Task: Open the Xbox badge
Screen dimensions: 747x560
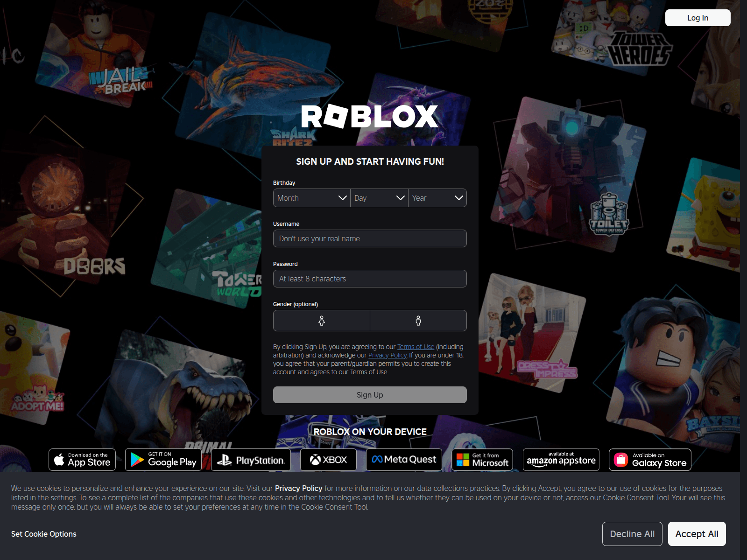Action: [x=328, y=460]
